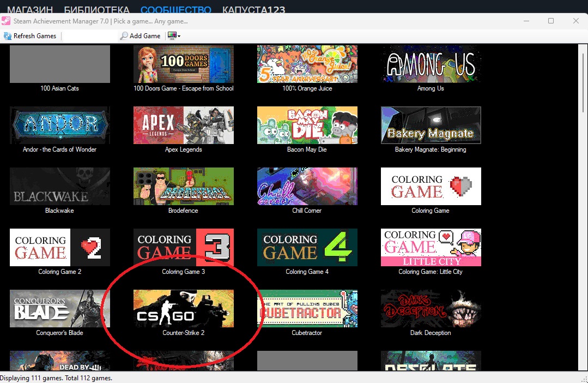Click the monitor filter icon in toolbar
Viewport: 588px width, 383px height.
(172, 35)
